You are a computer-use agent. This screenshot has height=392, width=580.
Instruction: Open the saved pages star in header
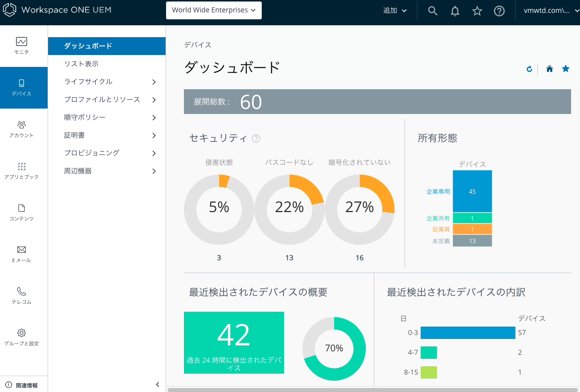click(x=477, y=11)
